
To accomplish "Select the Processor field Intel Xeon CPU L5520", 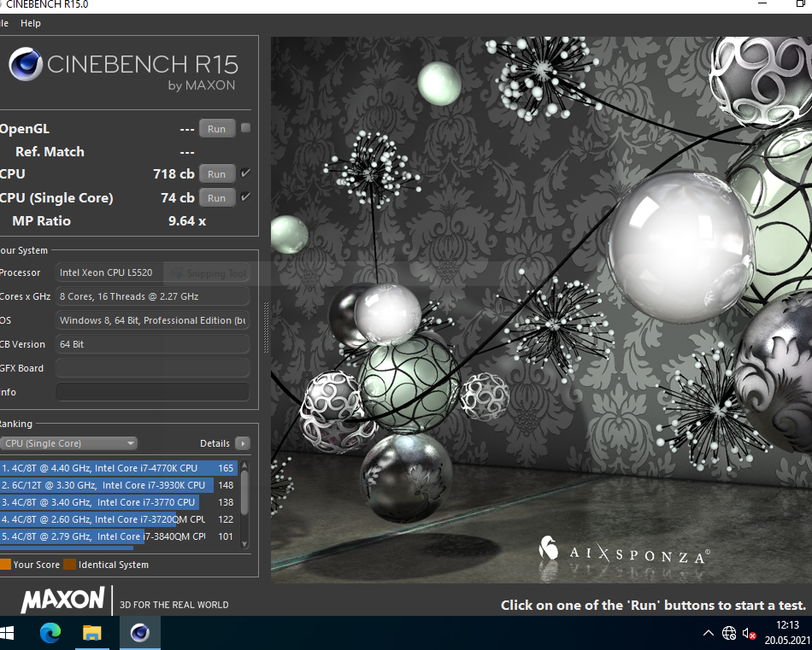I will click(x=153, y=272).
